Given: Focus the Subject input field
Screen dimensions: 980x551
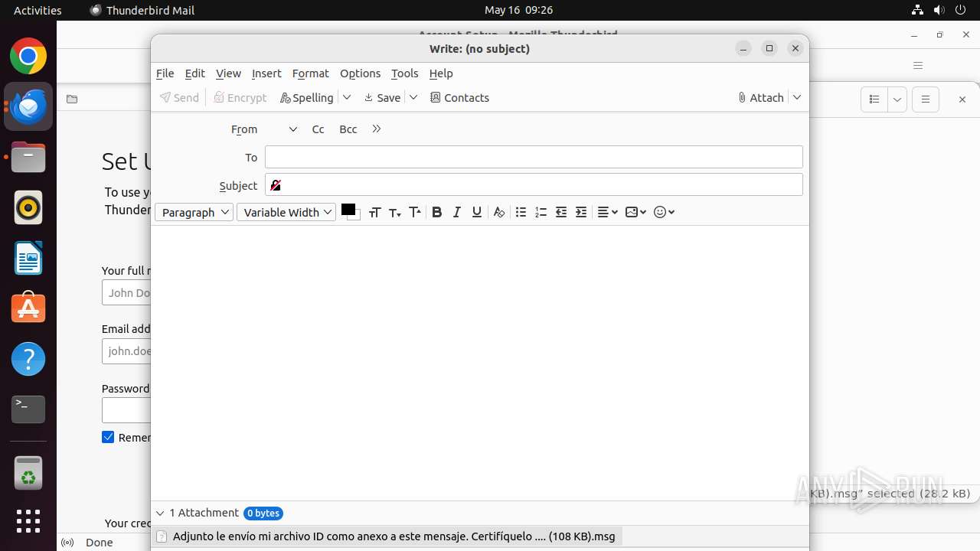Looking at the screenshot, I should coord(534,184).
